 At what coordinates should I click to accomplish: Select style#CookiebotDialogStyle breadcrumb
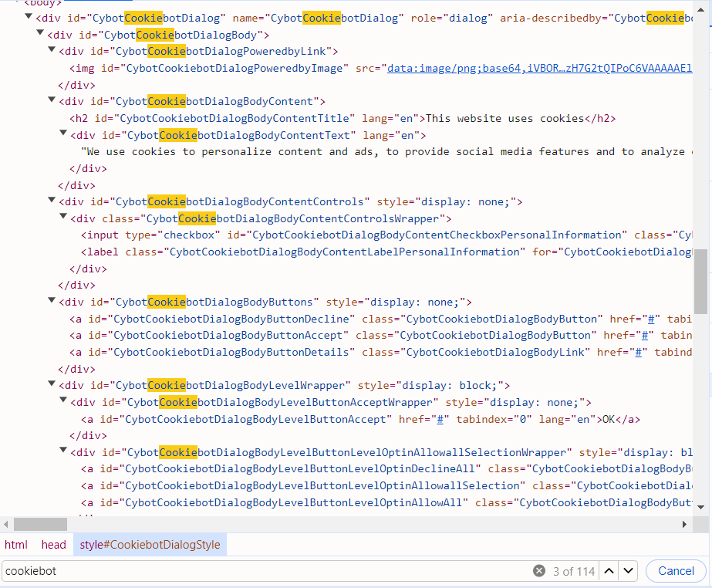(150, 545)
